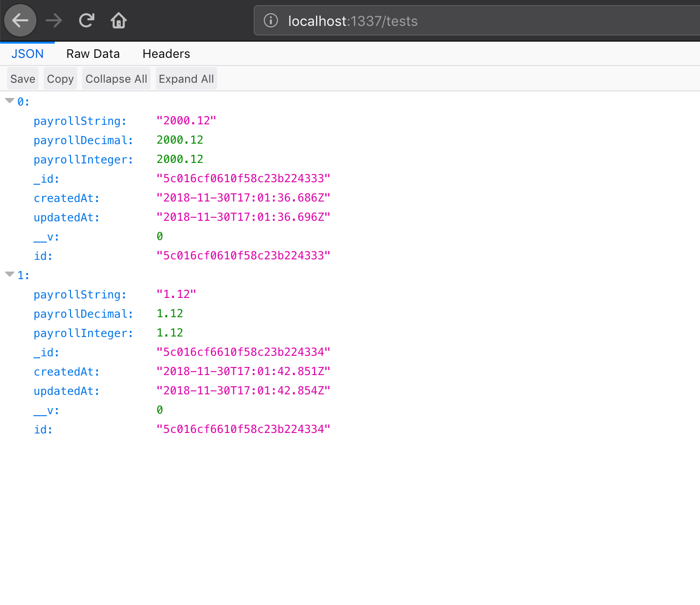Open the browser home page
Screen dimensions: 700x605
[x=119, y=20]
